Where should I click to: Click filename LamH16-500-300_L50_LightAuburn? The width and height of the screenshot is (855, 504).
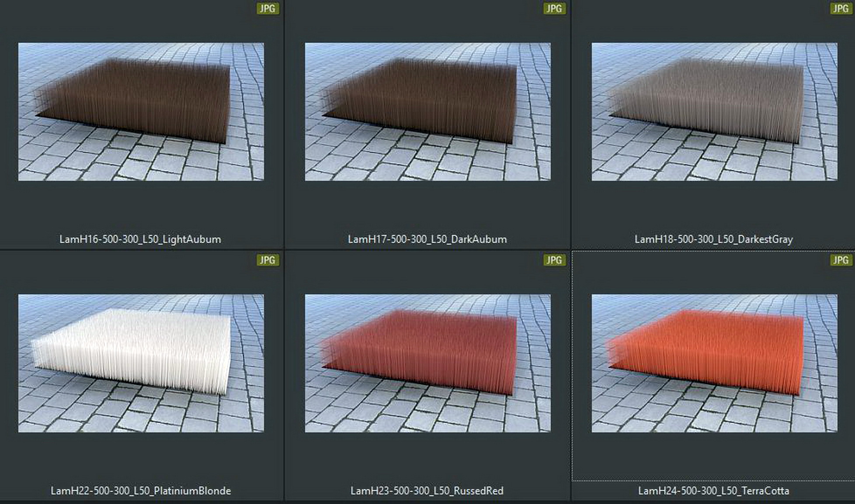tap(140, 239)
